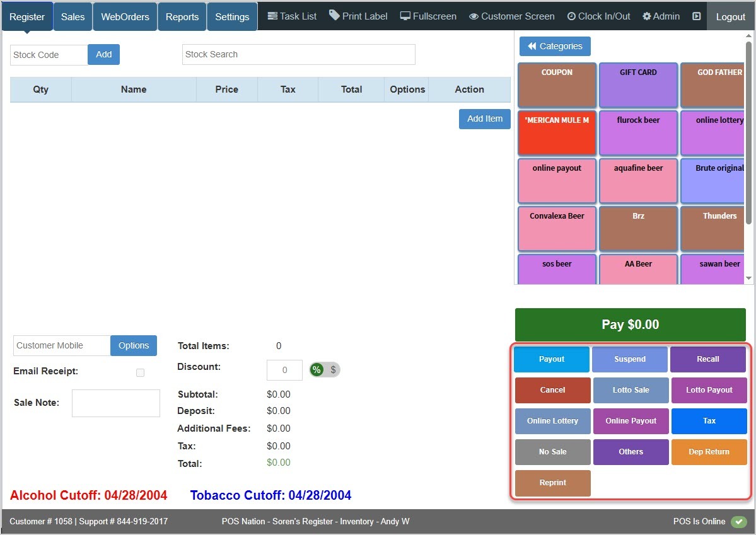Switch discount to percentage mode
Screen dimensions: 756x535
click(x=316, y=370)
